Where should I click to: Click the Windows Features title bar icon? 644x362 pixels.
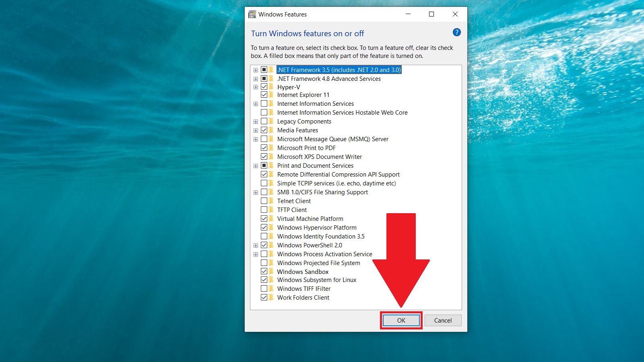pos(252,14)
